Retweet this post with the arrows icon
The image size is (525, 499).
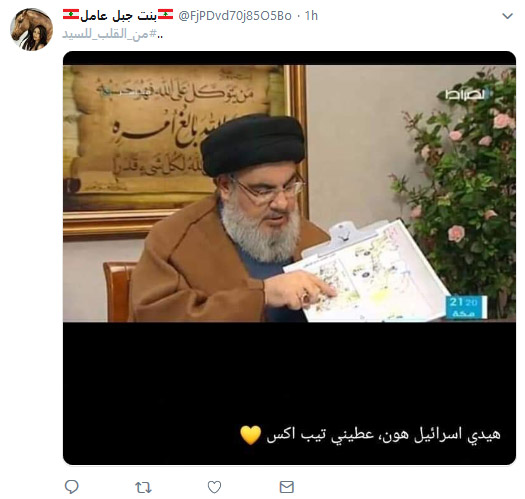143,487
